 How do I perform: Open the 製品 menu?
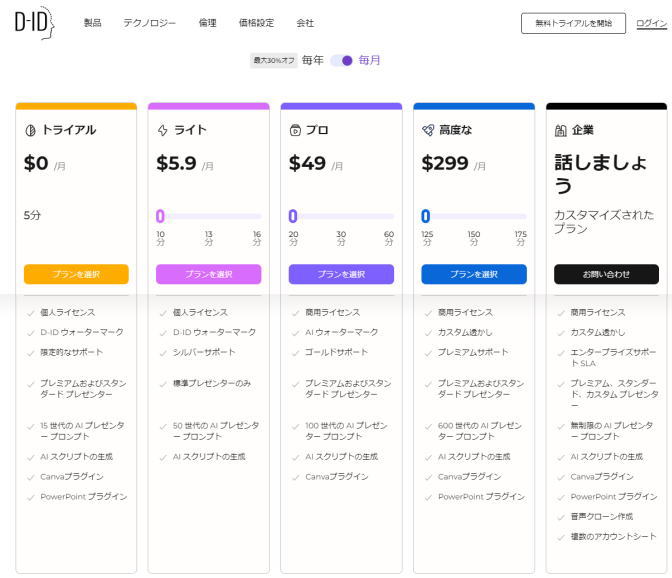[92, 23]
